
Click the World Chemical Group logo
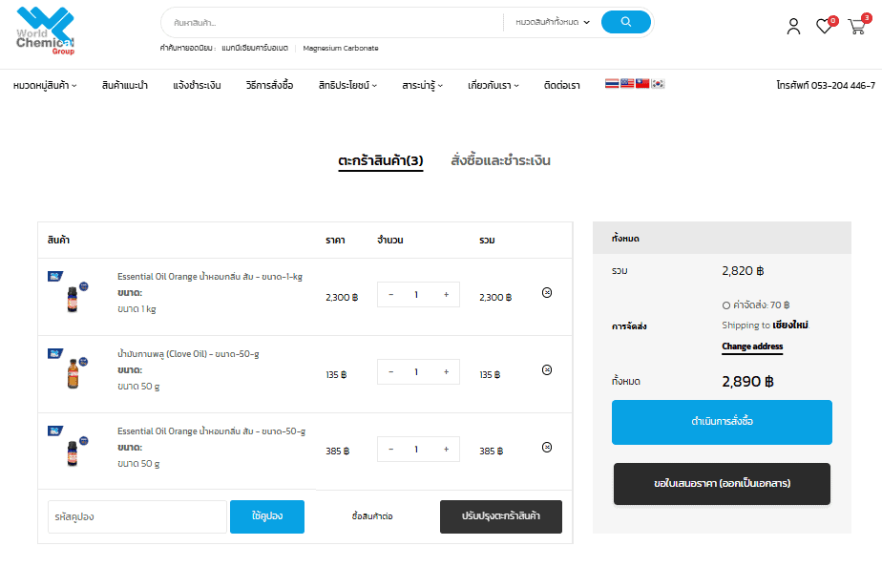point(45,31)
